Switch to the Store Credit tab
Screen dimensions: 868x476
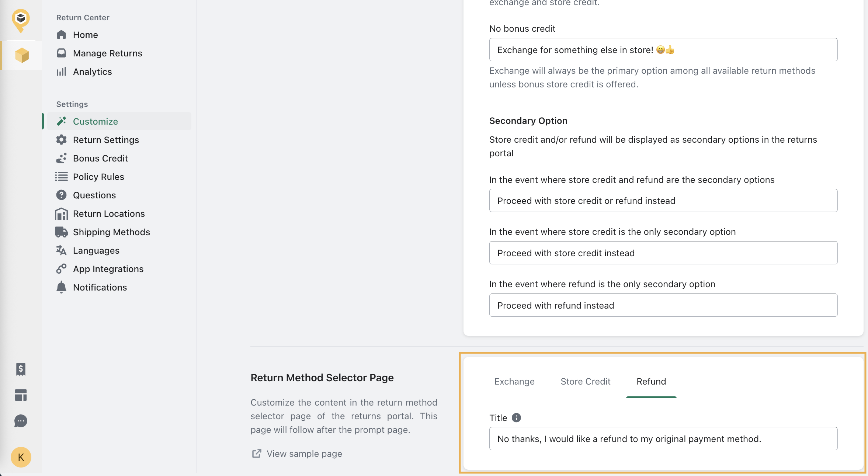coord(586,382)
